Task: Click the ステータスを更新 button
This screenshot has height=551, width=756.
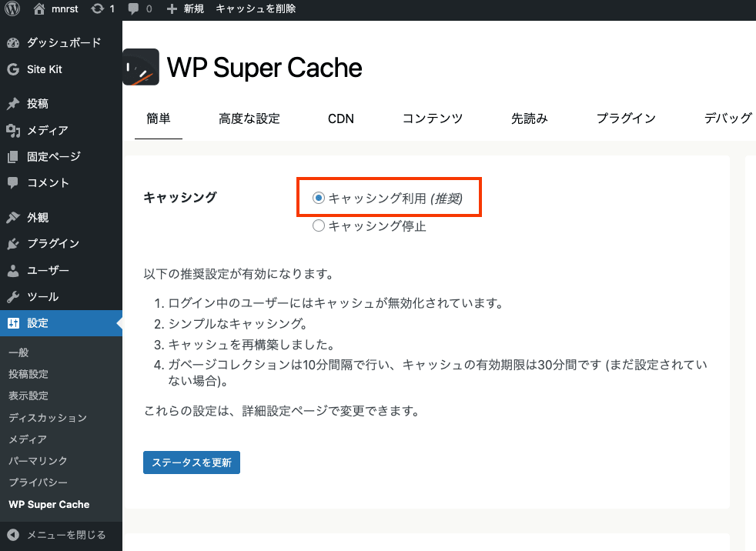Action: pos(192,463)
